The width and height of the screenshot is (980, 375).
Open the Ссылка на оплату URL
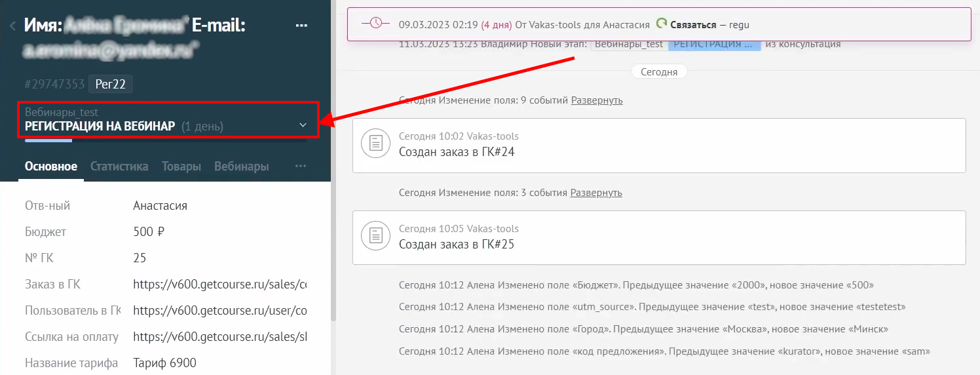[x=219, y=337]
